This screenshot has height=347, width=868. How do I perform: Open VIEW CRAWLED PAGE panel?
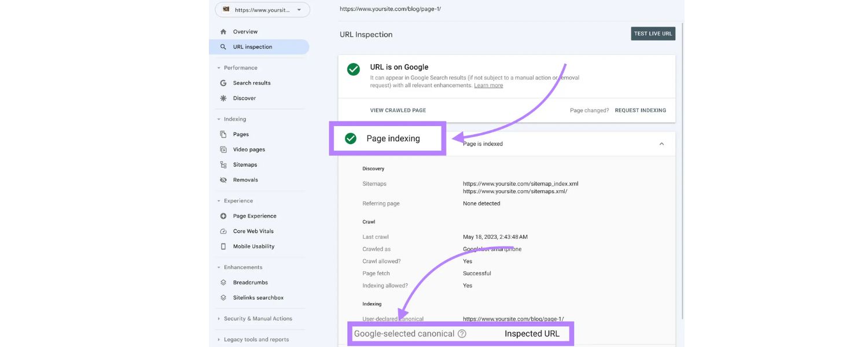[x=398, y=110]
